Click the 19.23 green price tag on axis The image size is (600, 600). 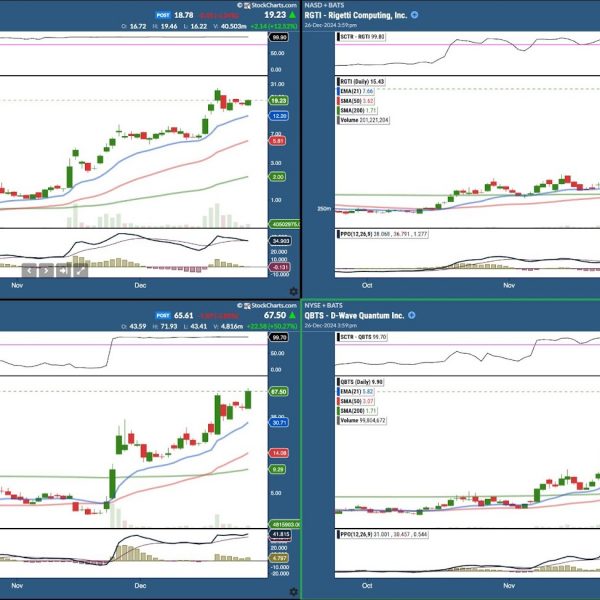point(279,101)
